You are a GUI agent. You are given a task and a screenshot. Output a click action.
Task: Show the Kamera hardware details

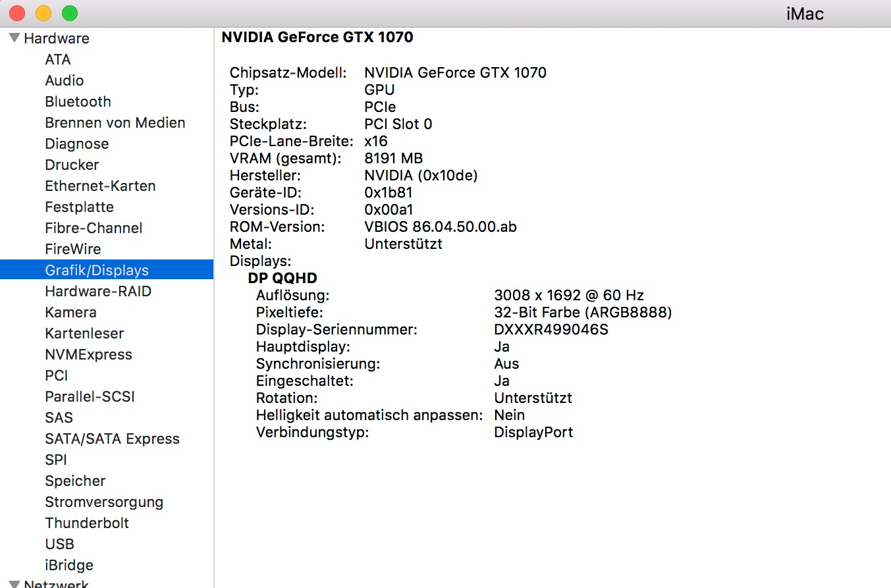[70, 312]
